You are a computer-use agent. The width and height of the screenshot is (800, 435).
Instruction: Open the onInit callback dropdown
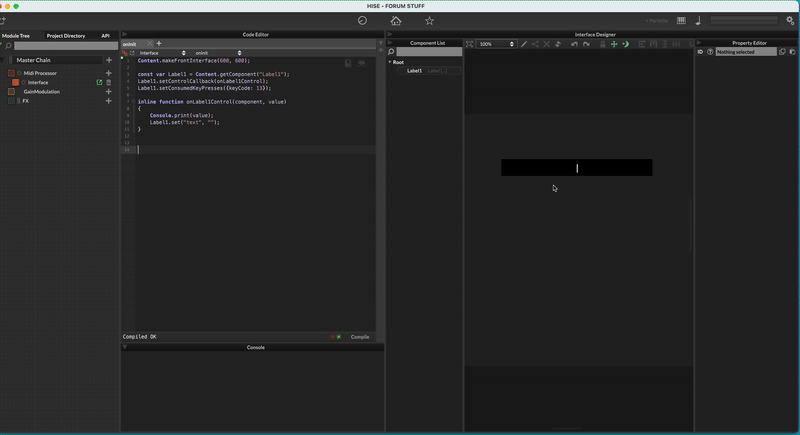pyautogui.click(x=218, y=53)
